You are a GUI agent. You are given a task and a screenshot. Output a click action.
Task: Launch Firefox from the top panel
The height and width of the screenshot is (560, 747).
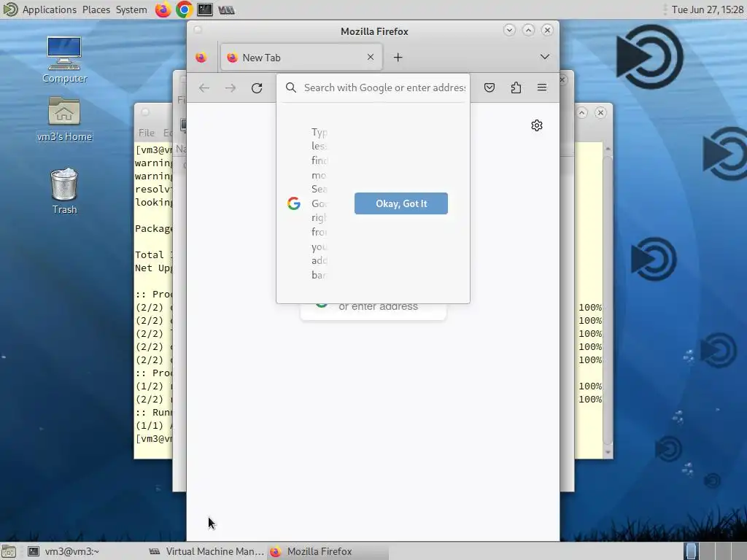pyautogui.click(x=163, y=9)
